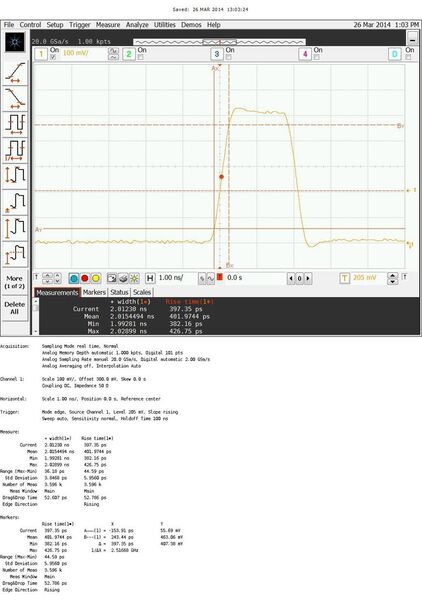
Task: Click the By horizontal marker label
Action: [x=400, y=126]
